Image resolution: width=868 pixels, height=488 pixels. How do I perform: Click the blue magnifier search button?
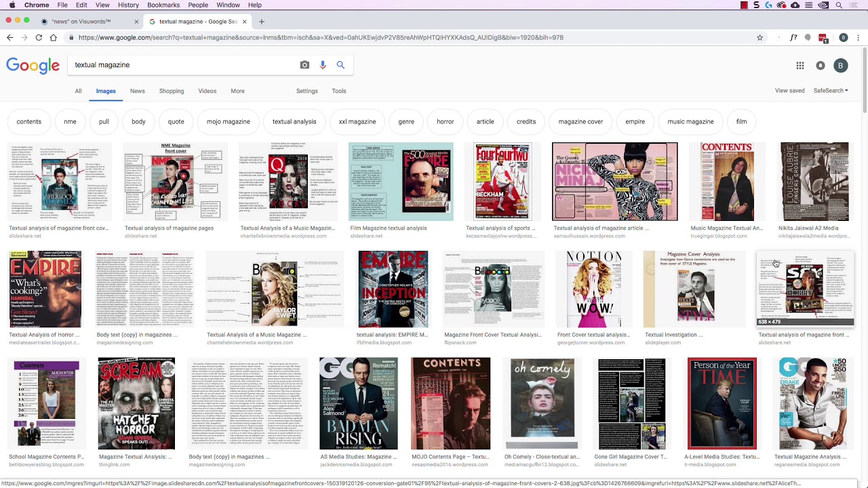340,65
